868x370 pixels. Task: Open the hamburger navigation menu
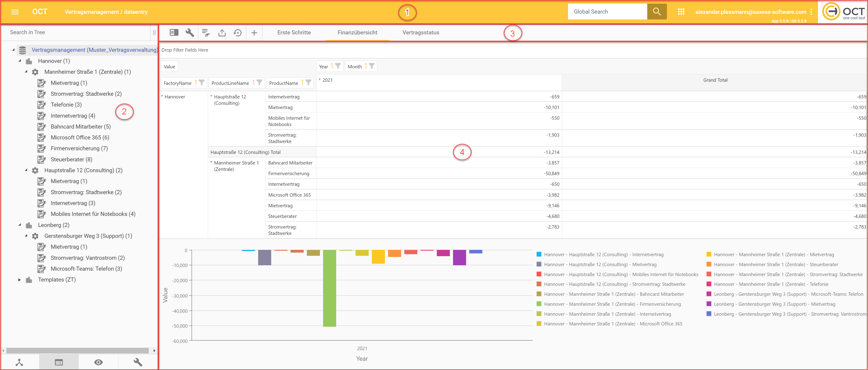[15, 12]
